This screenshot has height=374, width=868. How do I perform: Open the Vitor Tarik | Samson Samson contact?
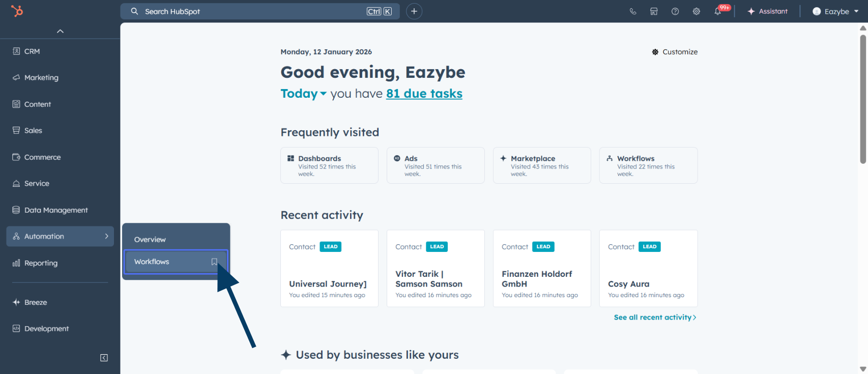pos(436,269)
